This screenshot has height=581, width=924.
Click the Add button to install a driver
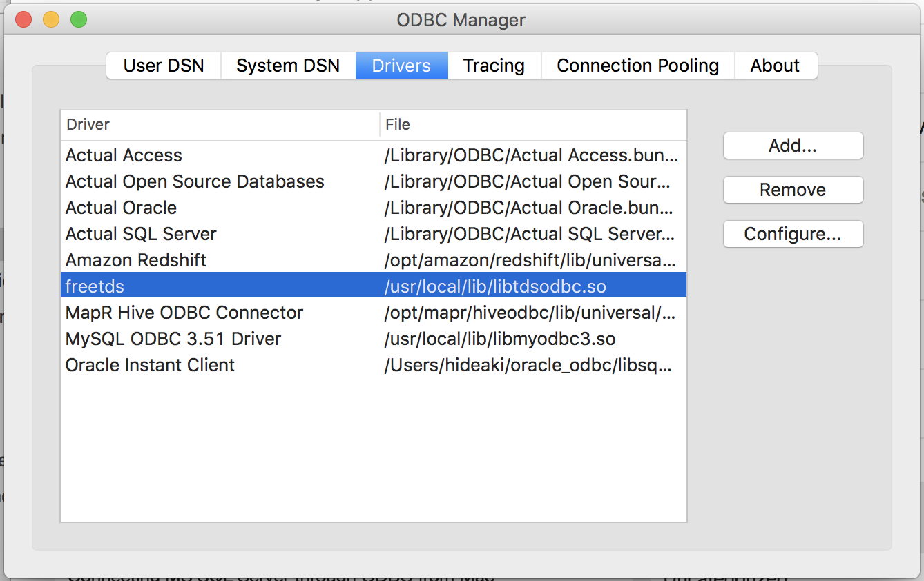(792, 146)
